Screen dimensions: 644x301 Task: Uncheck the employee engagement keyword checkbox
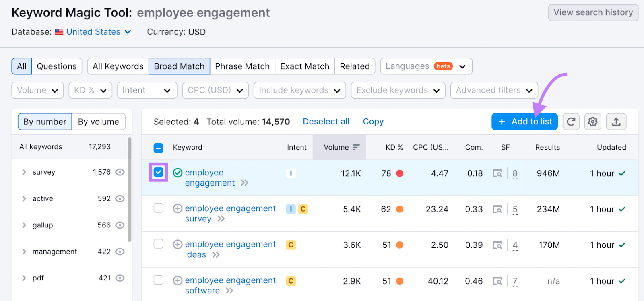point(159,173)
